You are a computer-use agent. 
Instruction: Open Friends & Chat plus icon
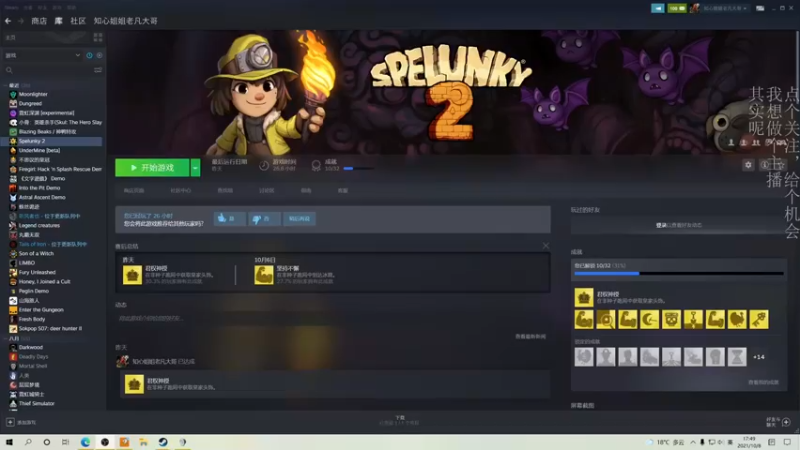click(786, 422)
